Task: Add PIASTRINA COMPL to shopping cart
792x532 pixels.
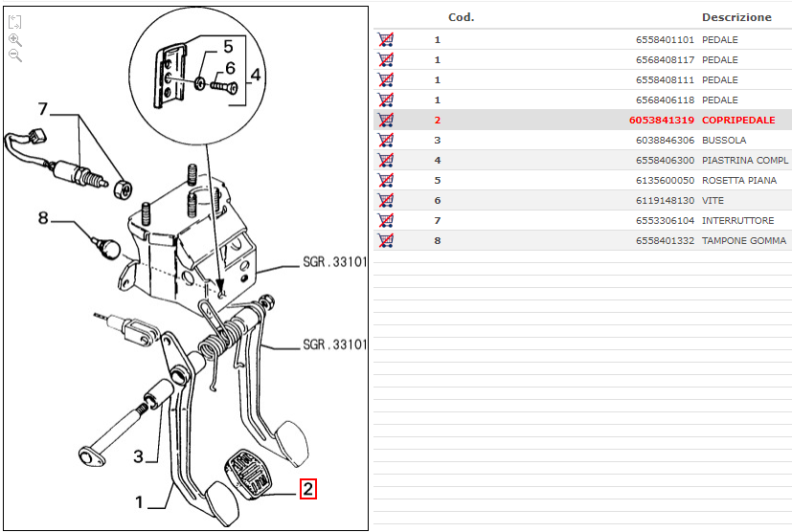Action: pos(386,161)
